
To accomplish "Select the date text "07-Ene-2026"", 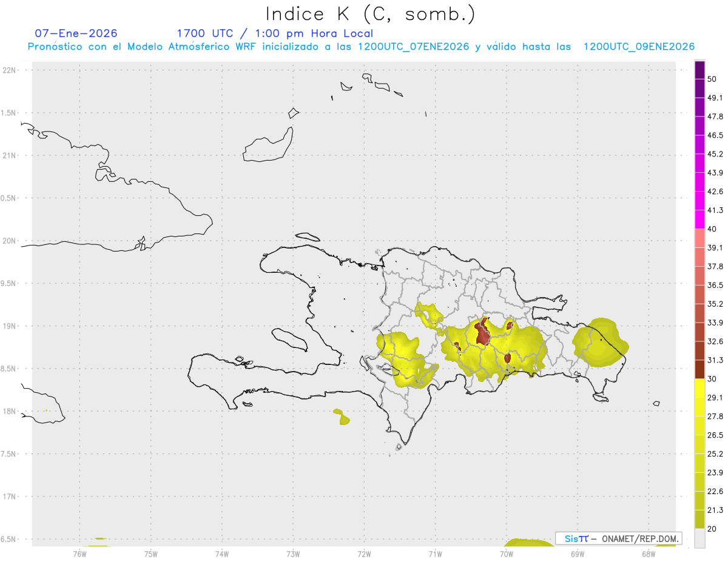I will [76, 33].
